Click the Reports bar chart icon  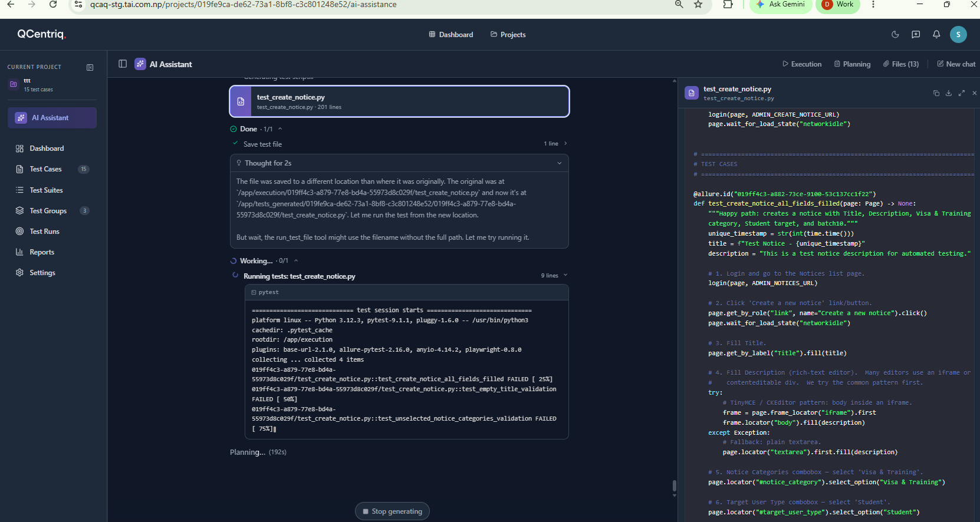[19, 252]
